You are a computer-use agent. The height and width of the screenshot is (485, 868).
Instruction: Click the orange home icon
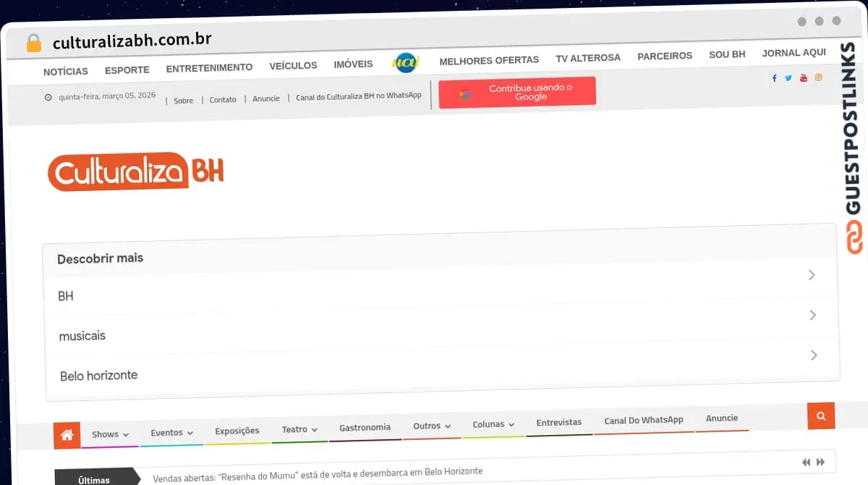67,435
